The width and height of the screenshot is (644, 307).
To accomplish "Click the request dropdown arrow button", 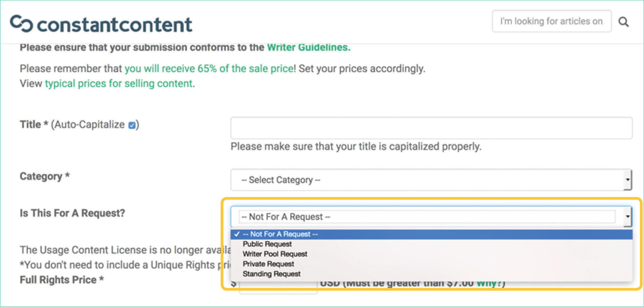I will 627,217.
